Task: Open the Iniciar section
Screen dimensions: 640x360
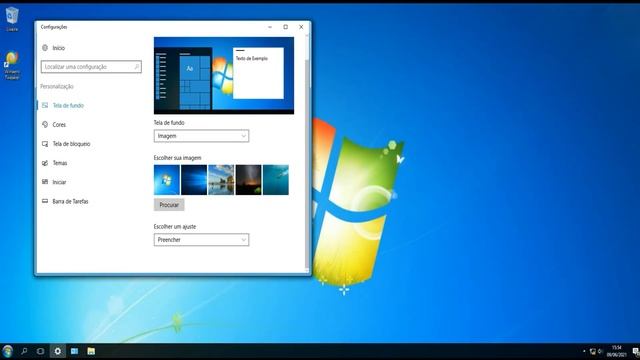Action: pyautogui.click(x=59, y=182)
